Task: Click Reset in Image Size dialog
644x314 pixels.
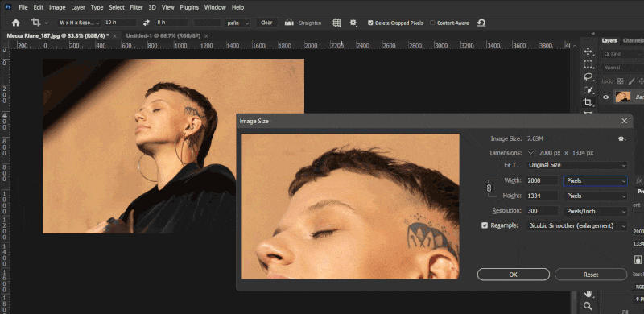Action: point(591,275)
